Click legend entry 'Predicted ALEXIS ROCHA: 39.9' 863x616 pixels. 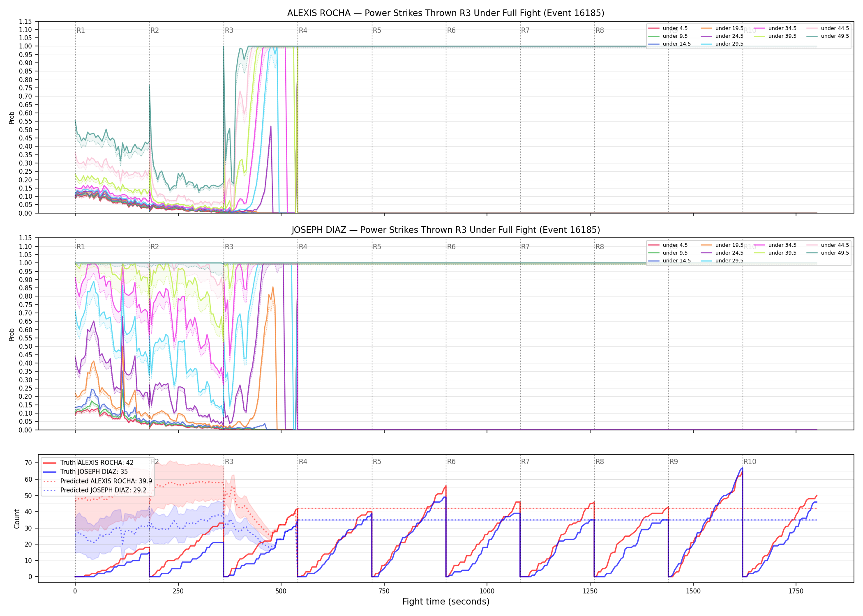click(106, 481)
